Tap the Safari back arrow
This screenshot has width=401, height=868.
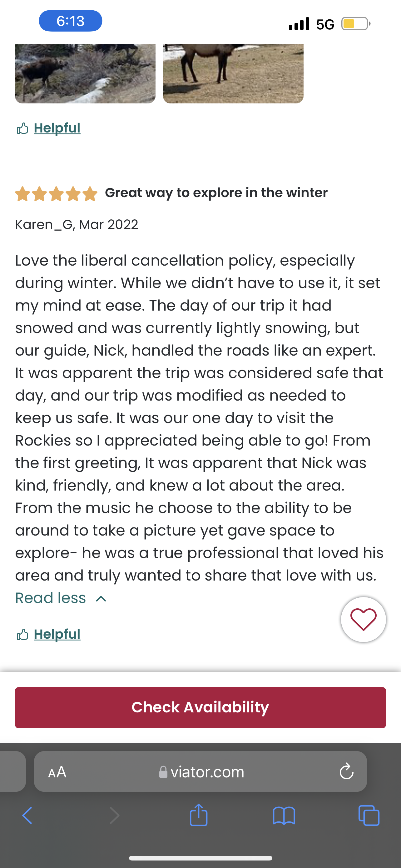pyautogui.click(x=27, y=816)
